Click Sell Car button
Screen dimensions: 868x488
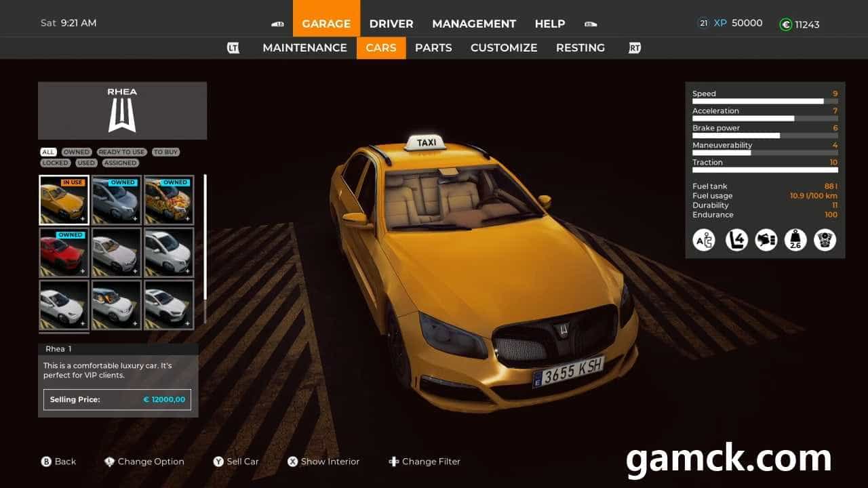click(x=236, y=462)
